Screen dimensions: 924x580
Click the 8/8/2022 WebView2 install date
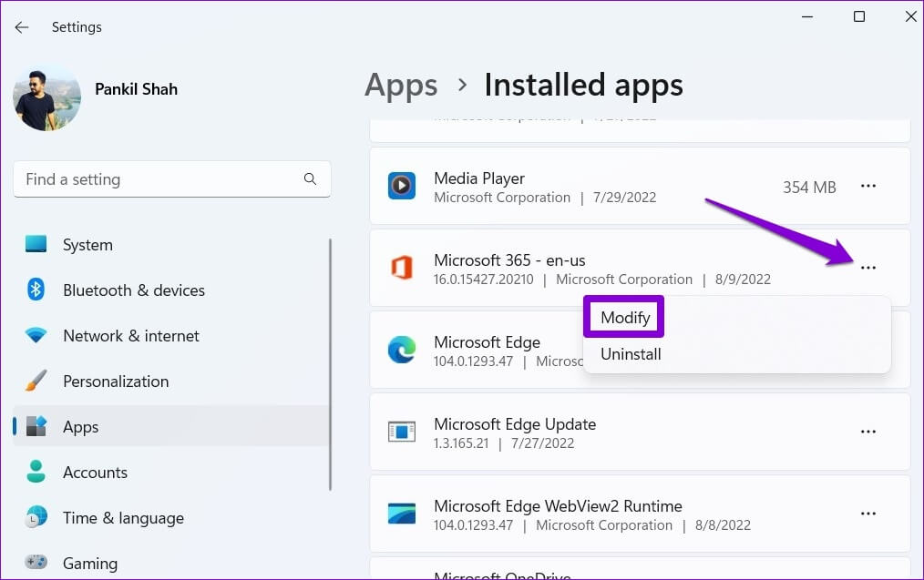pyautogui.click(x=723, y=524)
